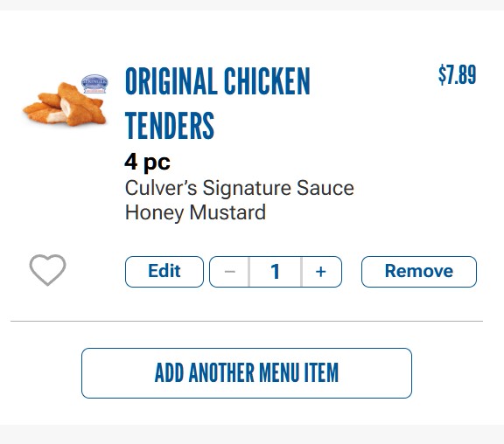This screenshot has width=504, height=444.
Task: Click the Original Chicken Tenders title
Action: click(x=217, y=103)
